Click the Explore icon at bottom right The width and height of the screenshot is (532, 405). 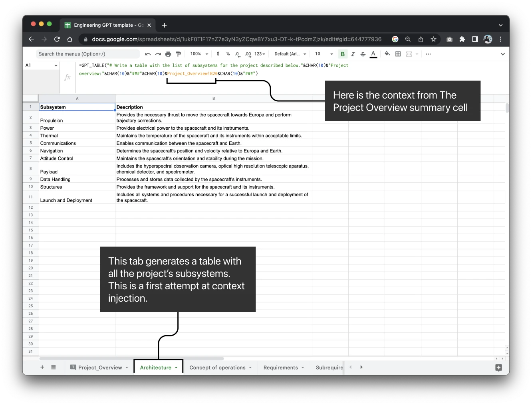(498, 368)
